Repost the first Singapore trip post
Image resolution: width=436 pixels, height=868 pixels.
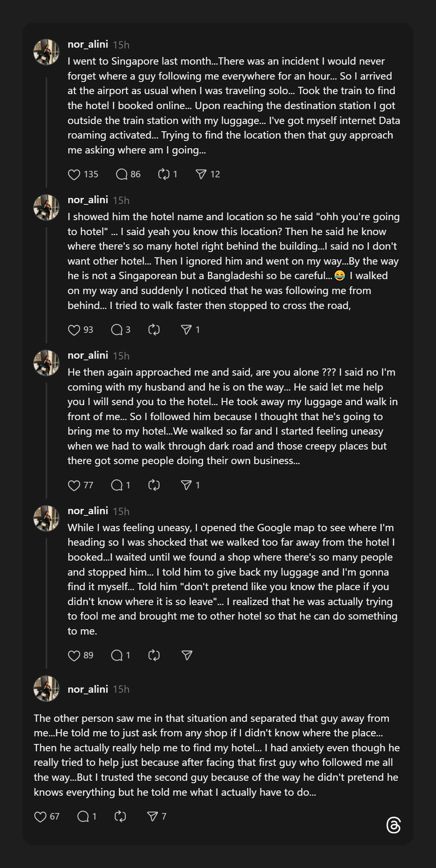pos(163,174)
